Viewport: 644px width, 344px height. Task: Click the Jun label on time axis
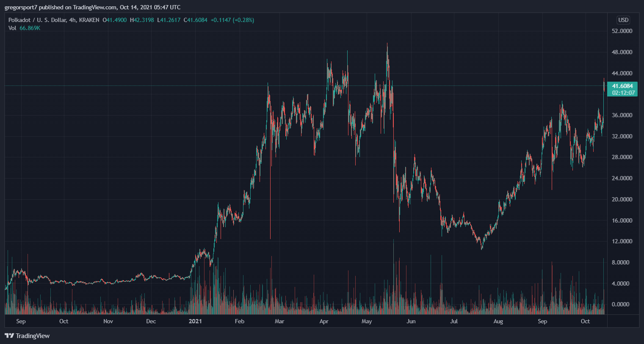[411, 321]
